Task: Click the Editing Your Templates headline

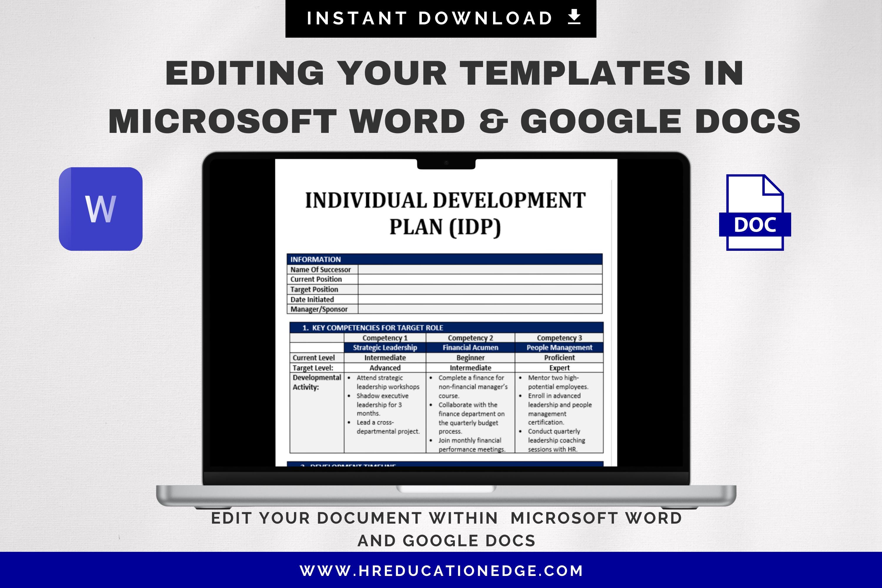Action: coord(454,97)
